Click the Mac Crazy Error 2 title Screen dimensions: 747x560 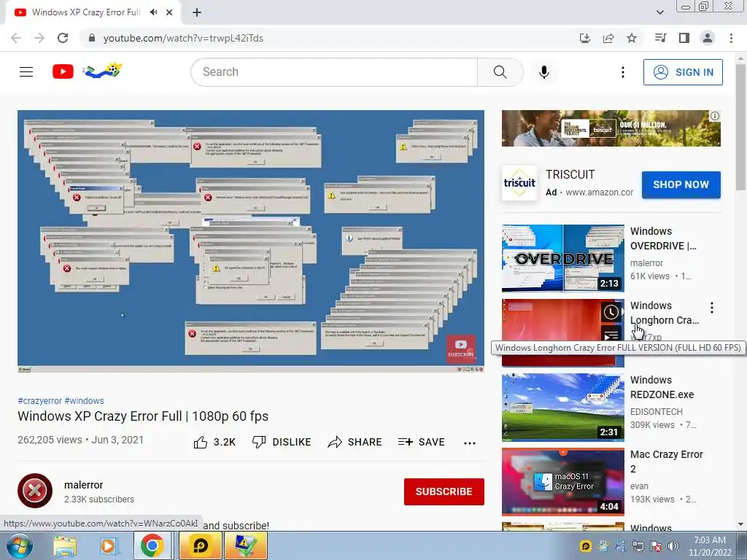(666, 462)
